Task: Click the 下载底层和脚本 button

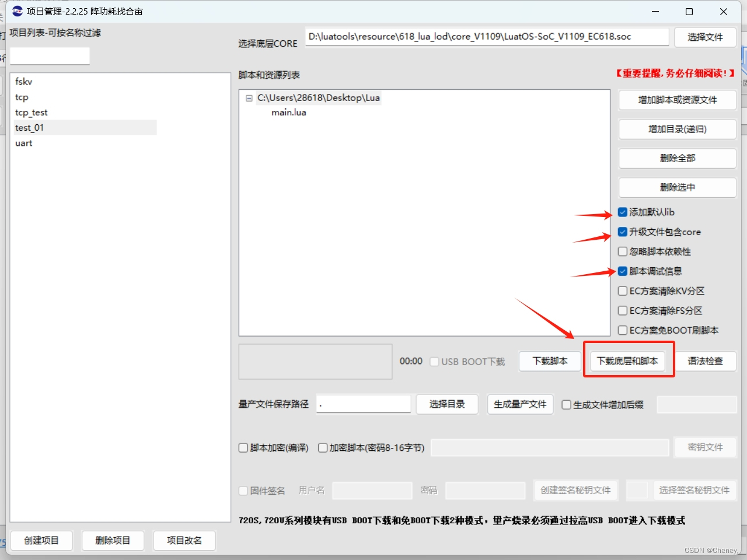Action: [x=627, y=361]
